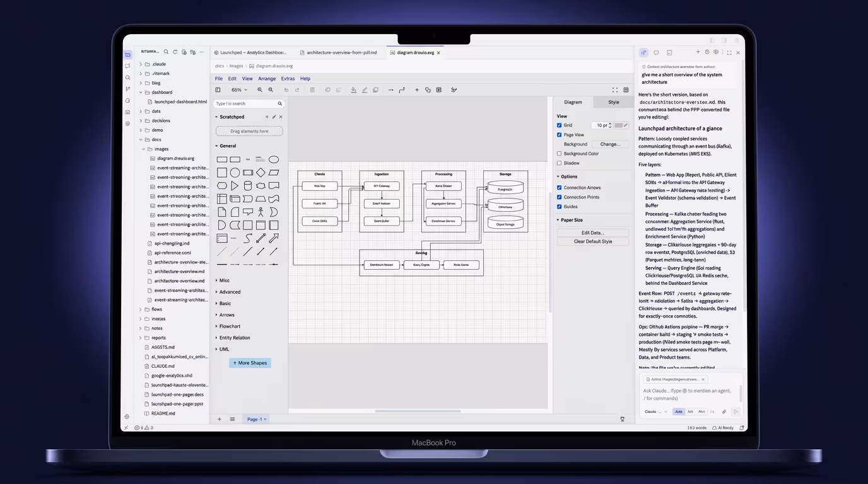The width and height of the screenshot is (868, 484).
Task: Collapse the General shapes section
Action: (x=216, y=146)
